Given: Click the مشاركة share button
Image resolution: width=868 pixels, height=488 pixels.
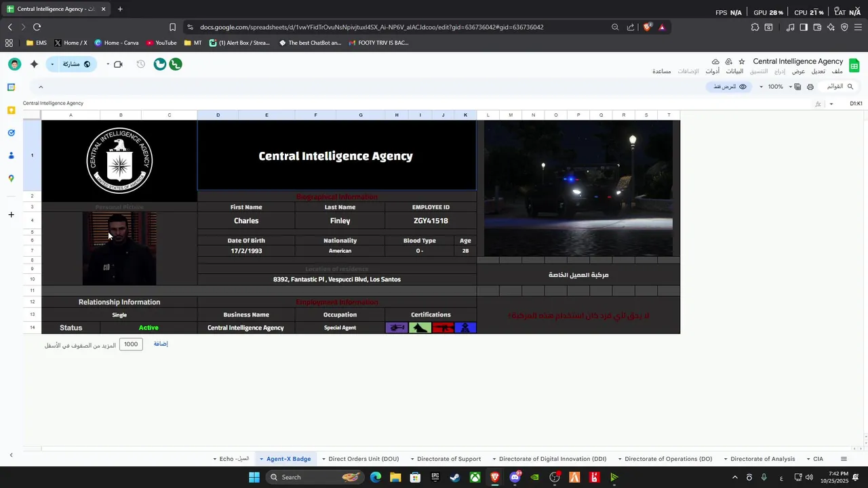Looking at the screenshot, I should click(77, 64).
